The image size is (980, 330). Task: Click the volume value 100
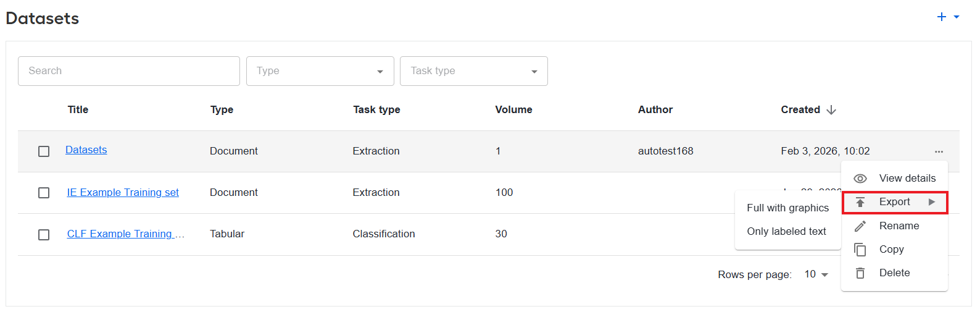pos(504,193)
